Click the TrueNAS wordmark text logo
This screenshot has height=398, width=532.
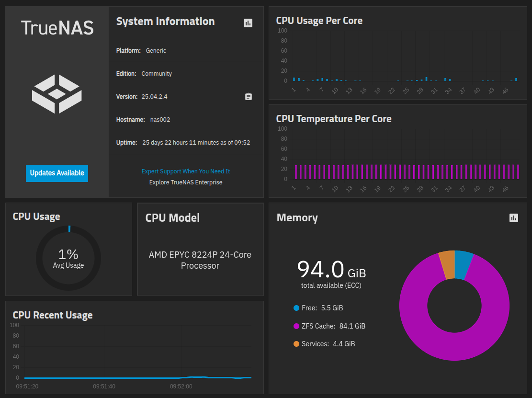57,28
